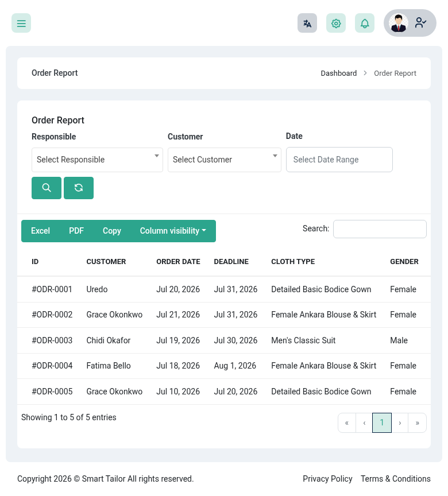Viewport: 448px width, 496px height.
Task: Click customer Fatima Bello
Action: tap(109, 366)
